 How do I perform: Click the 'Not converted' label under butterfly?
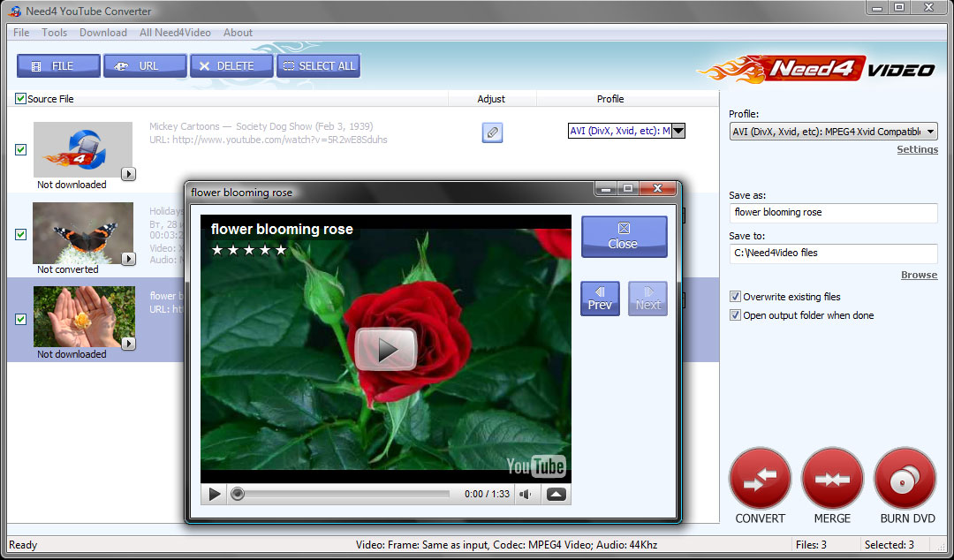pyautogui.click(x=67, y=269)
